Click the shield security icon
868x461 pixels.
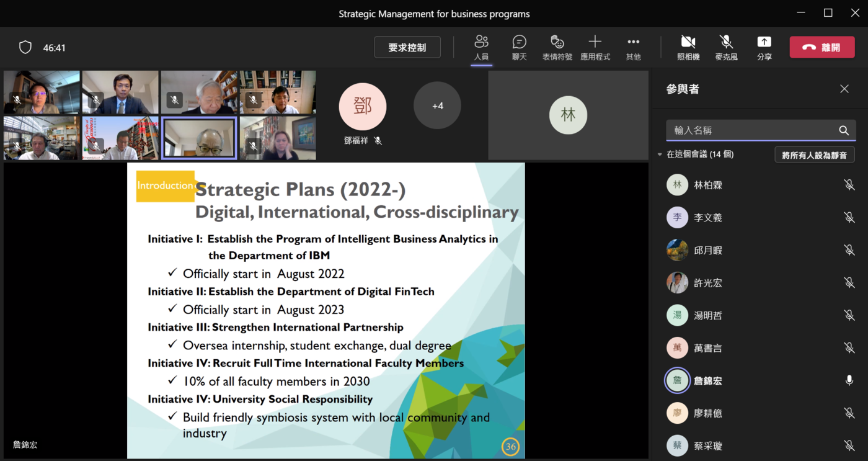[25, 48]
